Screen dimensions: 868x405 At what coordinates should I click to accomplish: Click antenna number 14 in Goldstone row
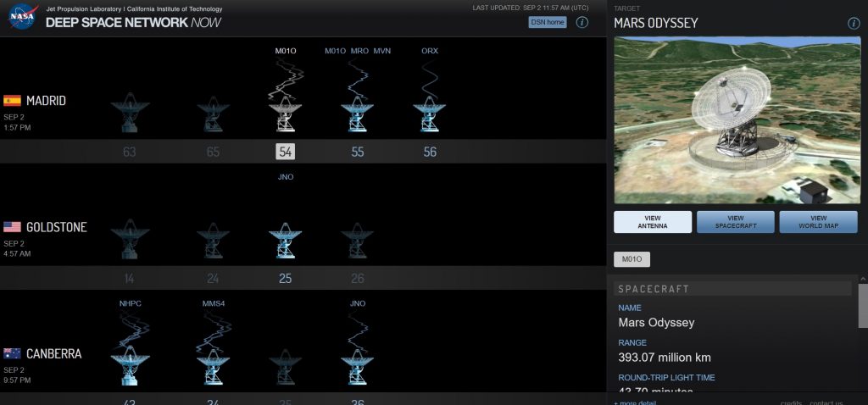[x=130, y=278]
